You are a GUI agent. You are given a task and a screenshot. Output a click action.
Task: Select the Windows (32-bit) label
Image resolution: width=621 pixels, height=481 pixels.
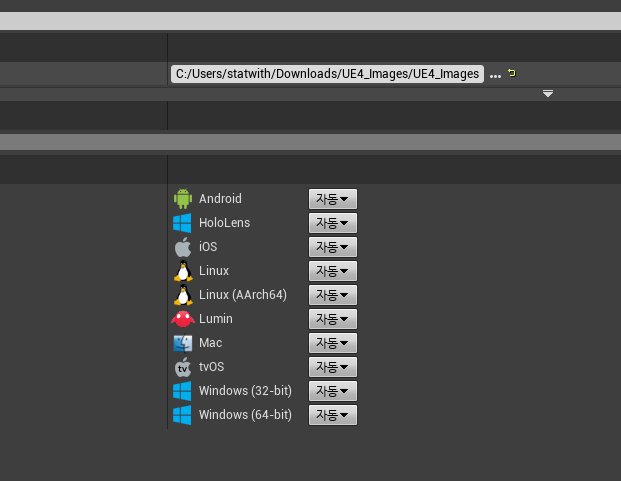coord(245,391)
